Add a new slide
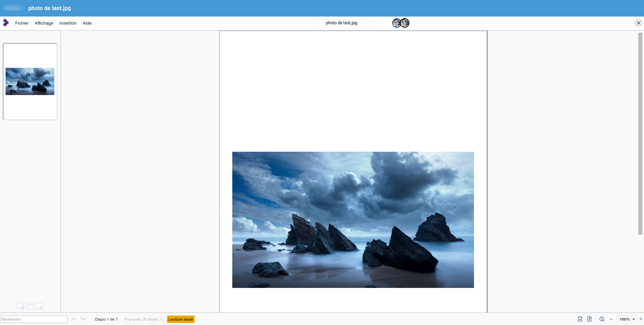The height and width of the screenshot is (325, 644). (20, 306)
